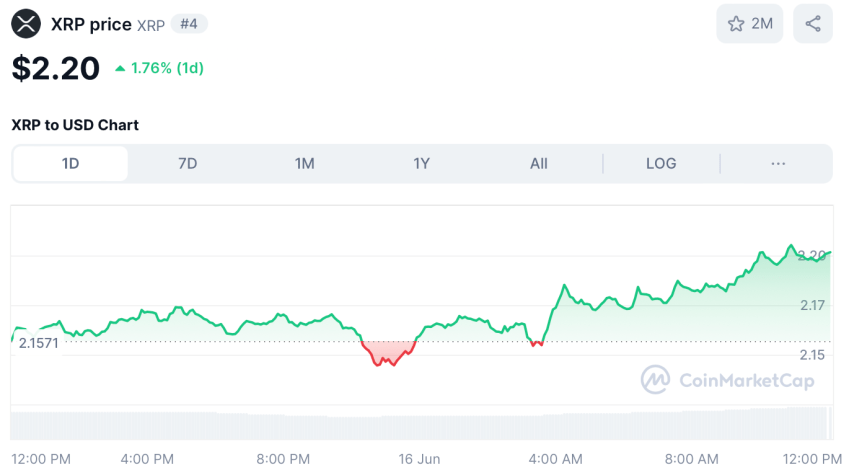Image resolution: width=849 pixels, height=470 pixels.
Task: Click the XRP to USD Chart heading
Action: click(x=75, y=125)
